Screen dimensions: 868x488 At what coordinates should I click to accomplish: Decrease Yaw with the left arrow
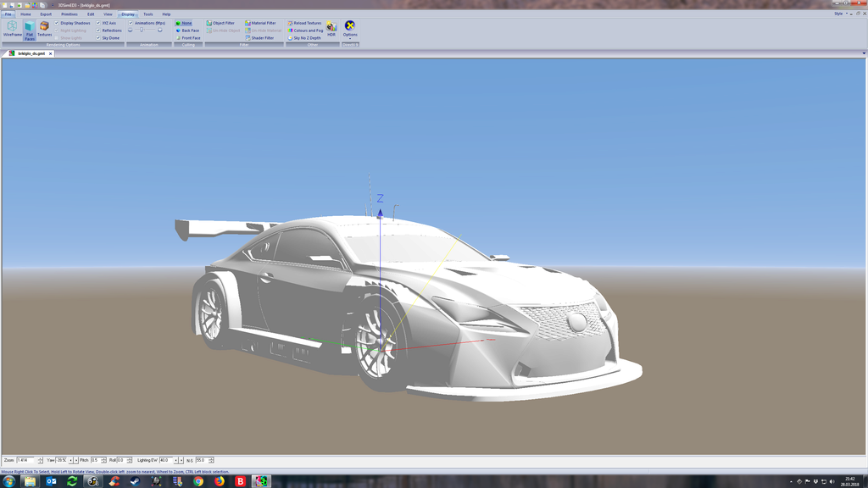(x=71, y=460)
